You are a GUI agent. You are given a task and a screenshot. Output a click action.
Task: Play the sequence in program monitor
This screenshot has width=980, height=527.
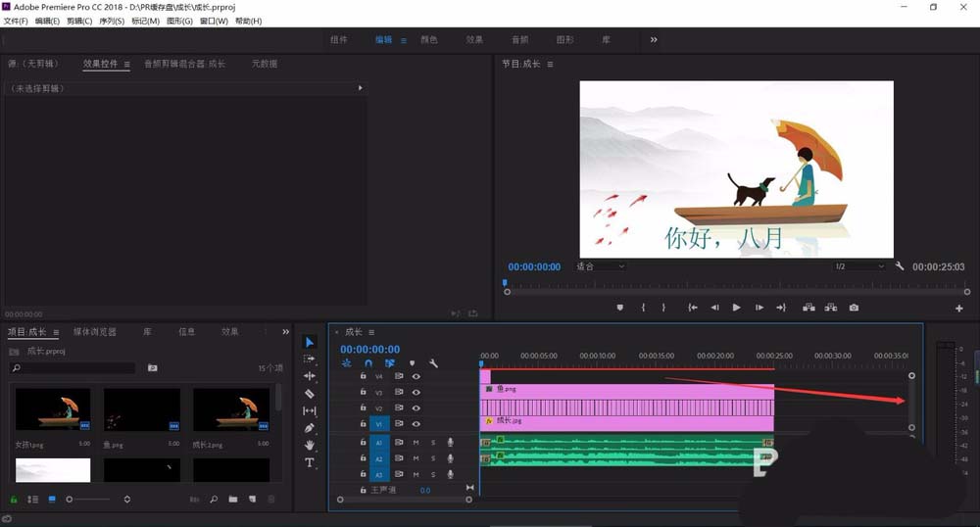(x=736, y=308)
